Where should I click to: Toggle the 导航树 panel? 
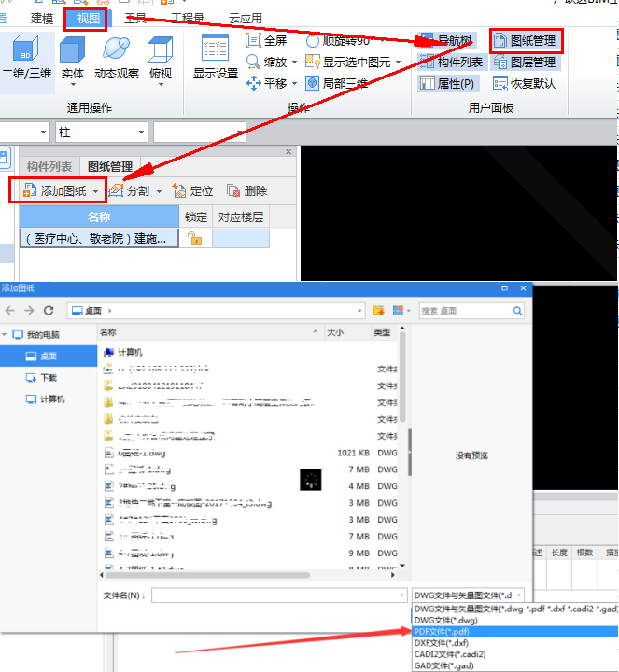pos(446,41)
